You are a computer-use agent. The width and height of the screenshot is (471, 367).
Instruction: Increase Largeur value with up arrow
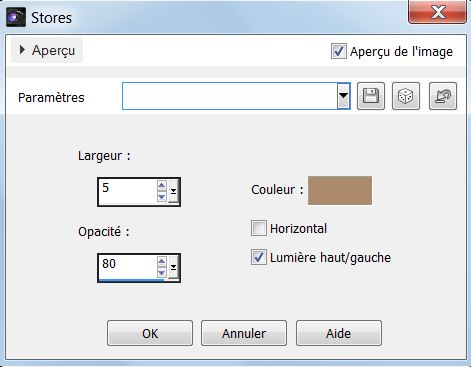click(x=162, y=185)
